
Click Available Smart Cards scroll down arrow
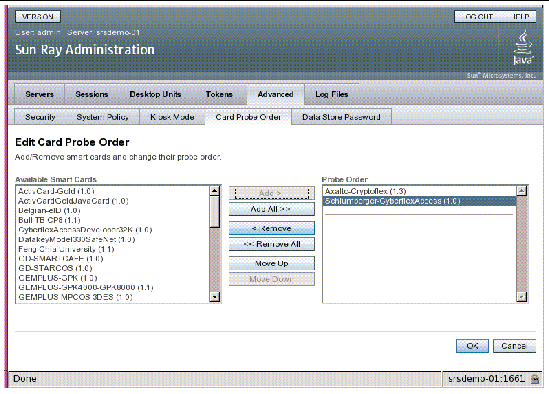[214, 297]
